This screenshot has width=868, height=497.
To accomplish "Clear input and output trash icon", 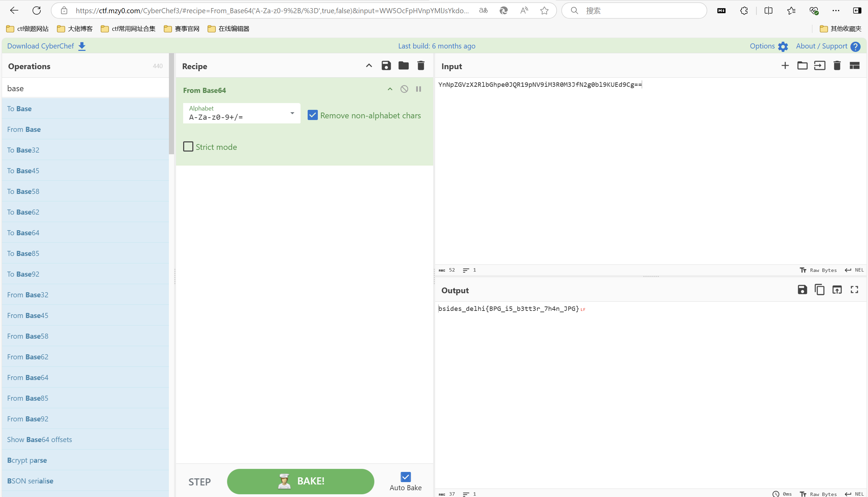I will (x=837, y=65).
